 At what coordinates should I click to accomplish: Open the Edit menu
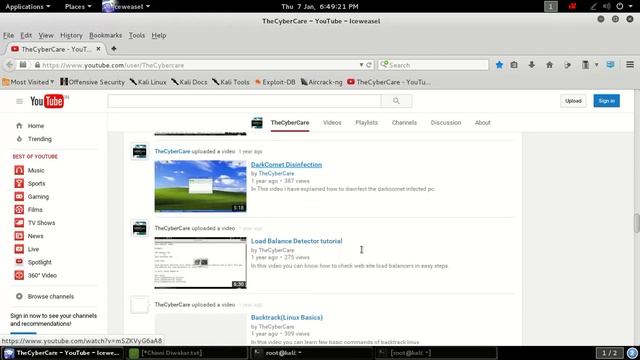coord(26,36)
